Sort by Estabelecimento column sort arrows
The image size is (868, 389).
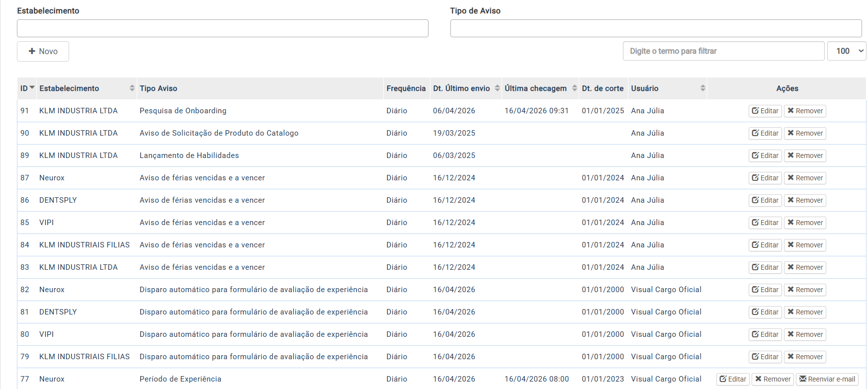click(132, 88)
